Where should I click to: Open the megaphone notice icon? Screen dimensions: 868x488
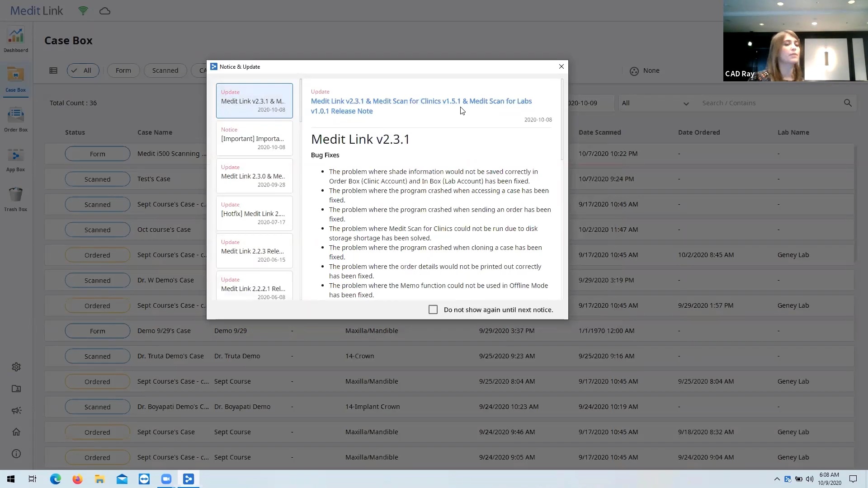[x=16, y=410]
